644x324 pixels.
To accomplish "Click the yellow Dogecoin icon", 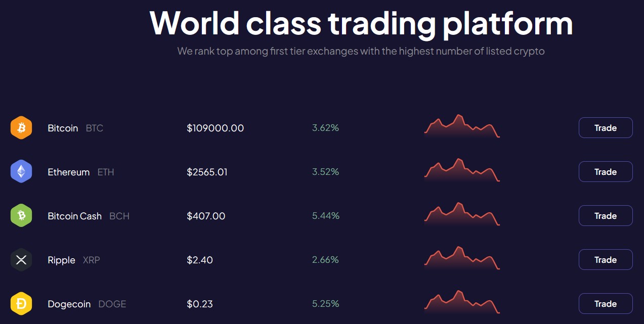I will click(21, 304).
